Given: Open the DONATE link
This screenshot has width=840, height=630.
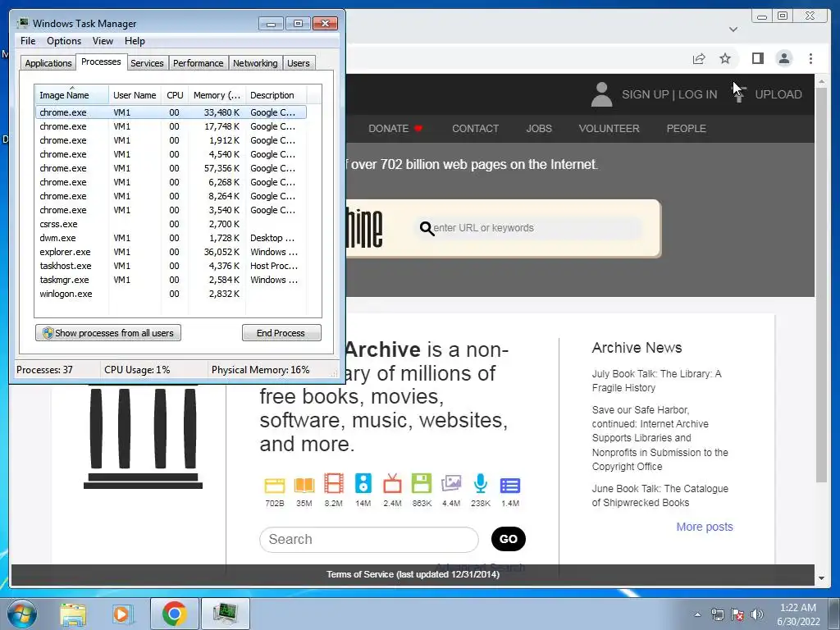Looking at the screenshot, I should click(x=395, y=129).
